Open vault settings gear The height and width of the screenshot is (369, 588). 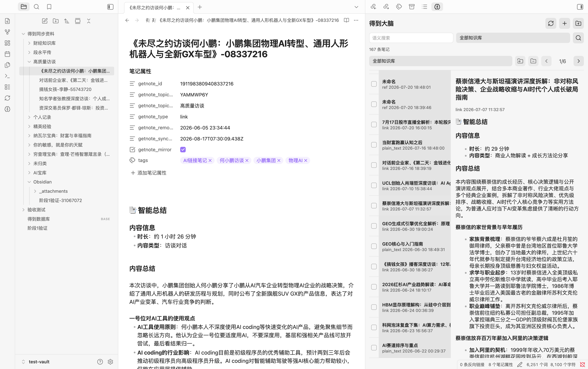point(110,362)
